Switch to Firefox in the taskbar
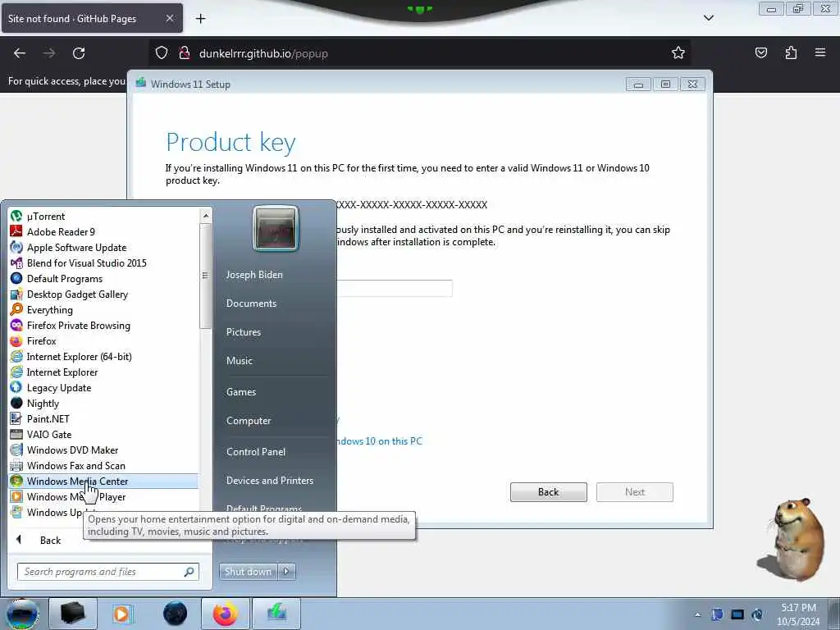Image resolution: width=840 pixels, height=630 pixels. pyautogui.click(x=225, y=614)
